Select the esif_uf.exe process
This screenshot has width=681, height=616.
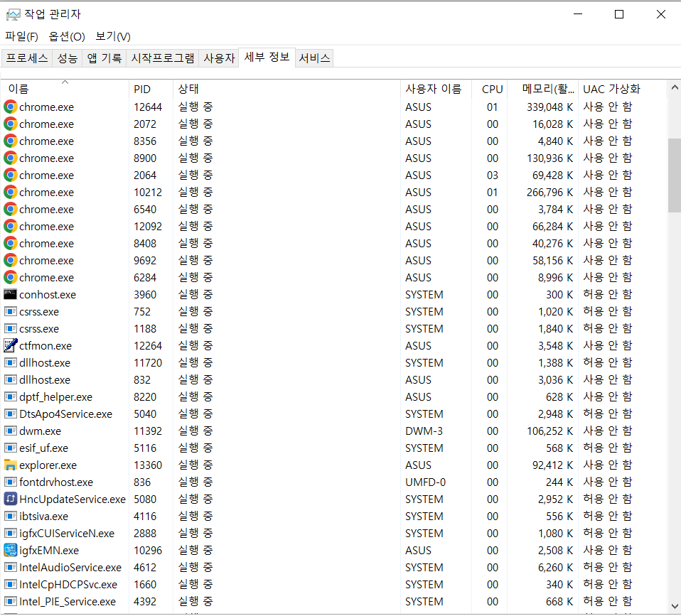[x=334, y=448]
